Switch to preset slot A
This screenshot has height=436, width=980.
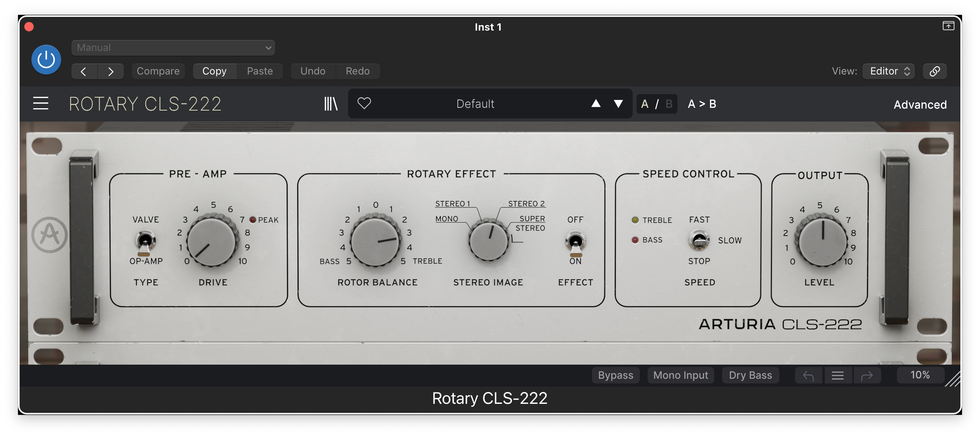645,104
